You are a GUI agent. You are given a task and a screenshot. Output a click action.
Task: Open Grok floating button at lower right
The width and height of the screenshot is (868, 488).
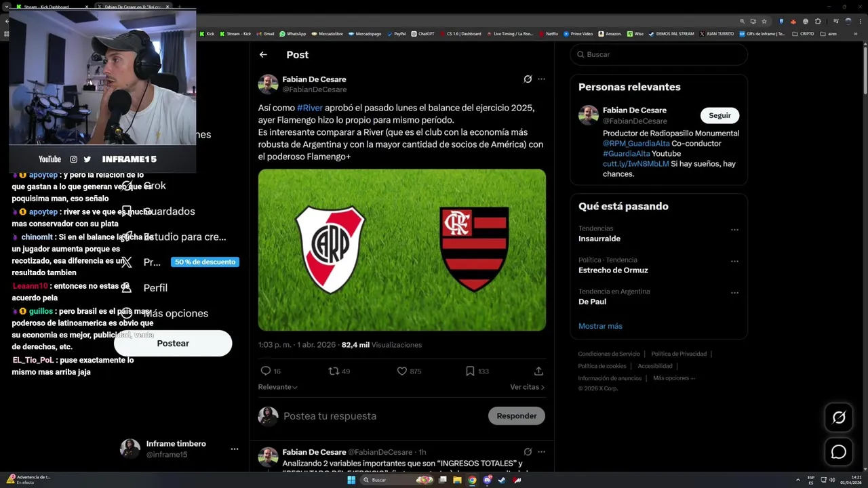pyautogui.click(x=839, y=418)
